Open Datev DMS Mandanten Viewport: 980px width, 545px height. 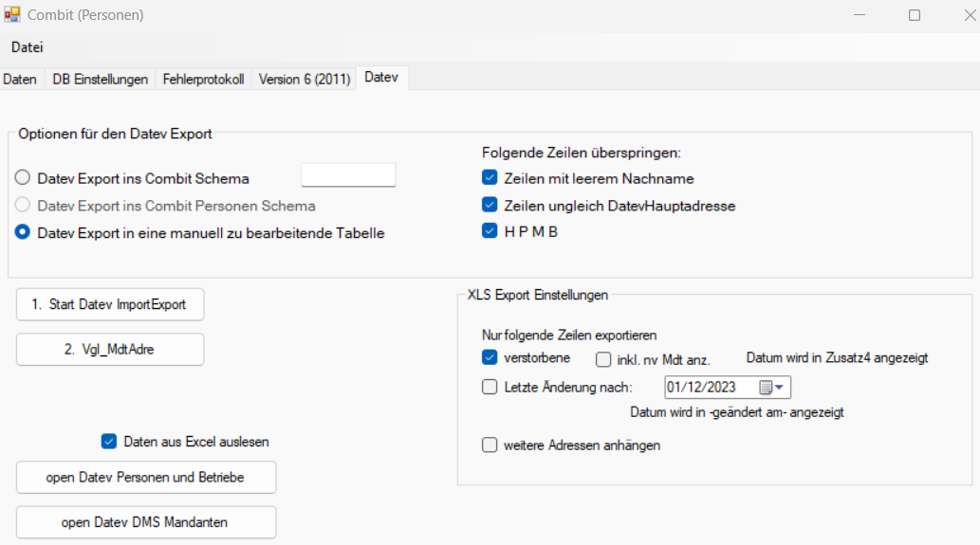coord(146,522)
